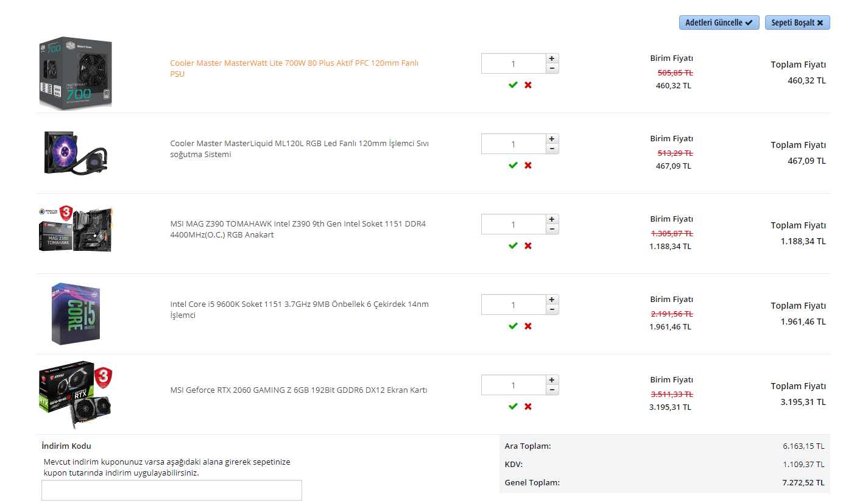Open MSI Geforce RTX 2060 GAMING Z link
The image size is (868, 503).
pos(298,390)
